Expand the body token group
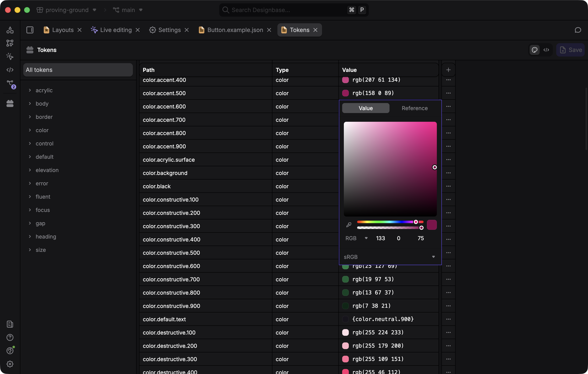 click(x=30, y=103)
